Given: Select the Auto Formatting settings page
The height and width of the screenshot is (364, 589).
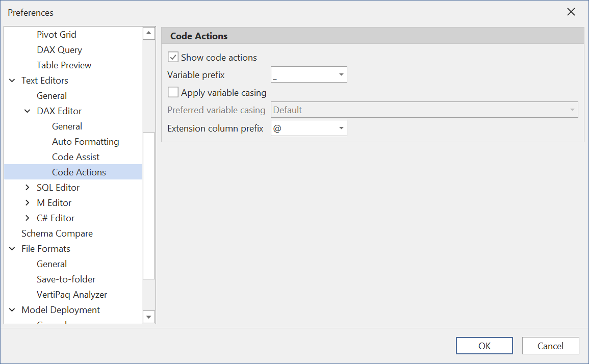Looking at the screenshot, I should click(85, 141).
